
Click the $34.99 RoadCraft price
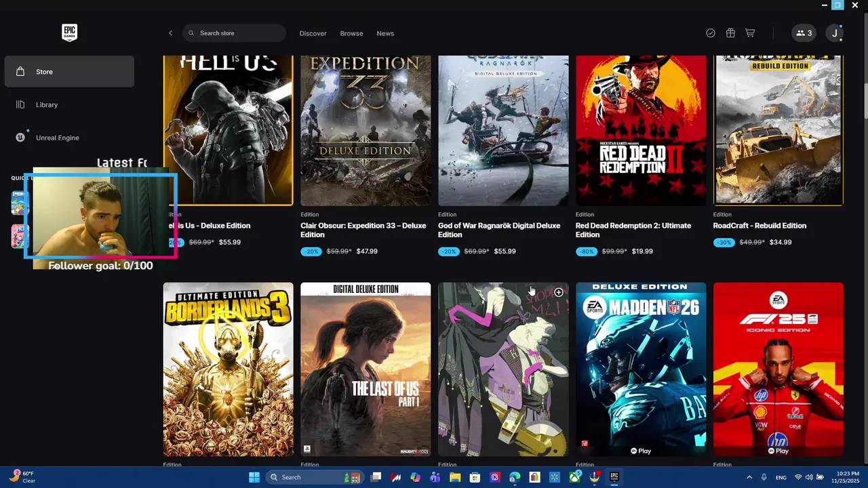[x=781, y=242]
